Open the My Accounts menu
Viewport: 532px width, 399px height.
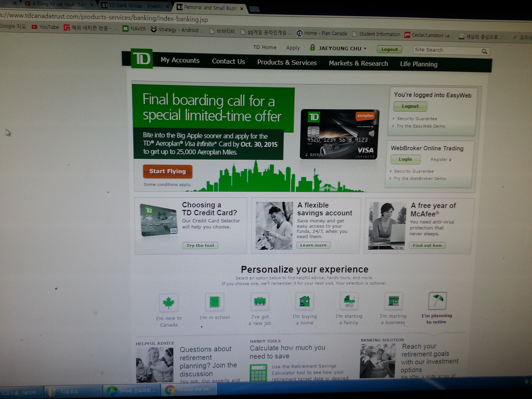180,60
